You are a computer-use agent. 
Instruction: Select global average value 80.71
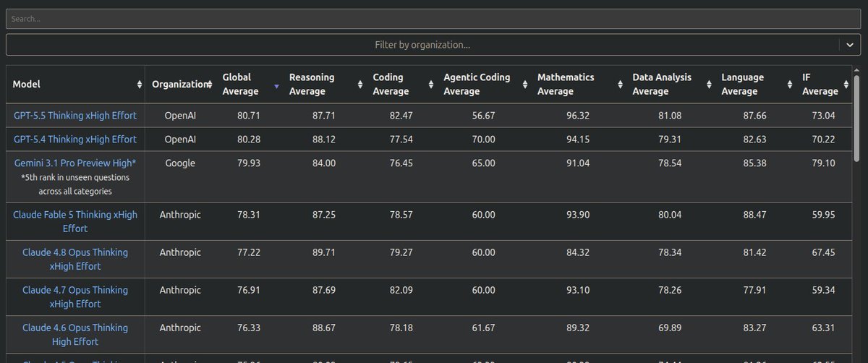coord(249,116)
